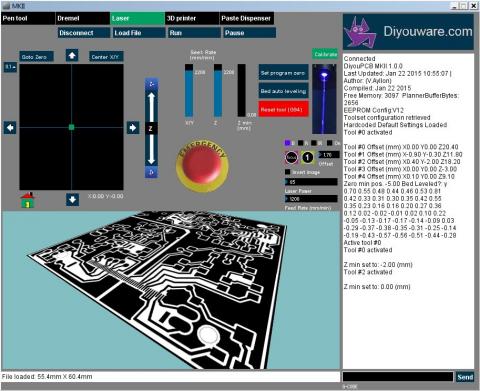Screen dimensions: 480x391
Task: Click the round number 1 icon
Action: (308, 157)
